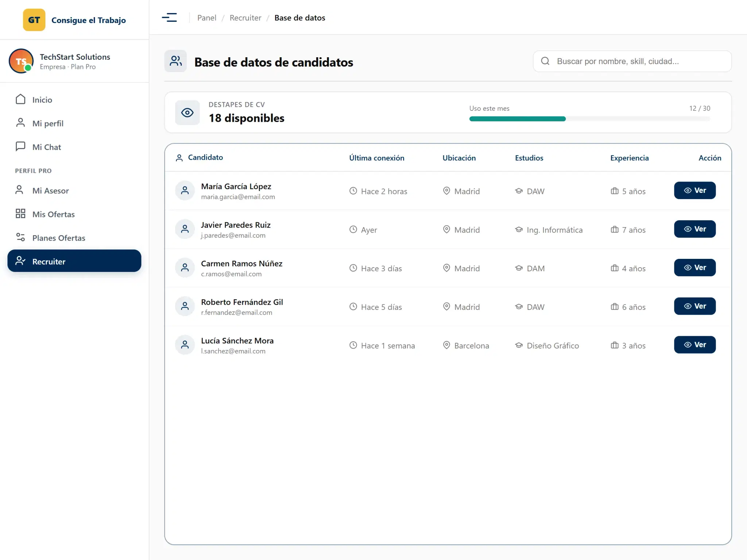The image size is (747, 560).
Task: Click Lucía Sánchez Mora's avatar icon
Action: pyautogui.click(x=185, y=345)
